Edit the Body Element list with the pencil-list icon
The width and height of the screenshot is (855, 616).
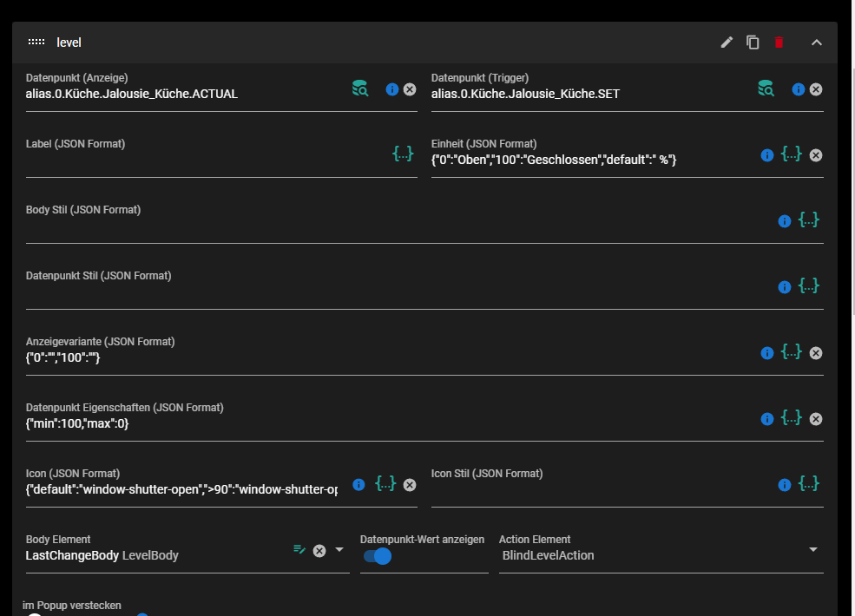pos(299,549)
